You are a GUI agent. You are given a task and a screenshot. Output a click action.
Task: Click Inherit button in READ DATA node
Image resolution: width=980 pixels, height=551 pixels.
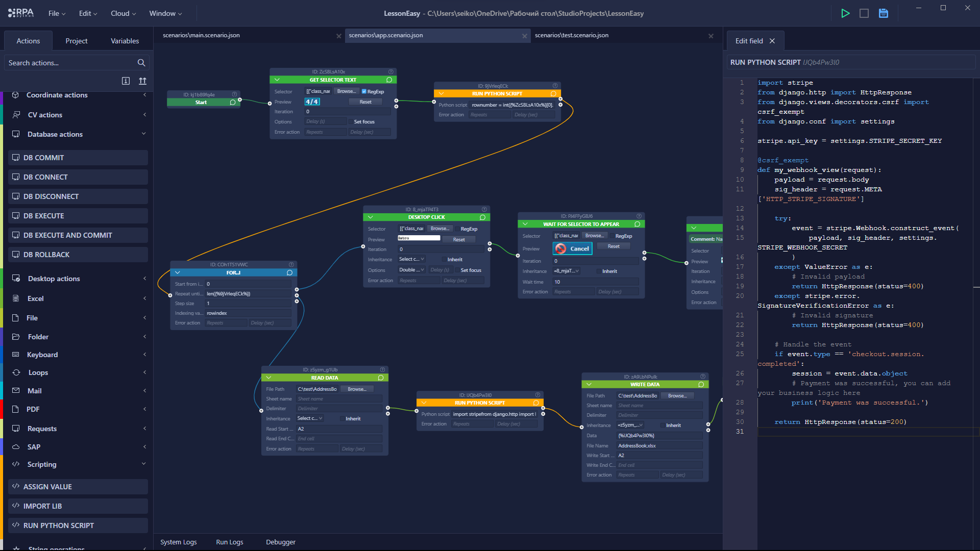pyautogui.click(x=353, y=418)
